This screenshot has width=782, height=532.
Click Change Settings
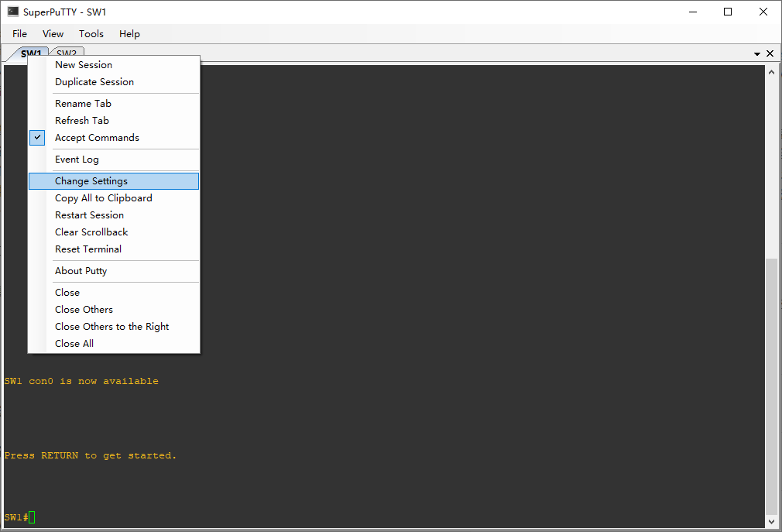click(115, 181)
